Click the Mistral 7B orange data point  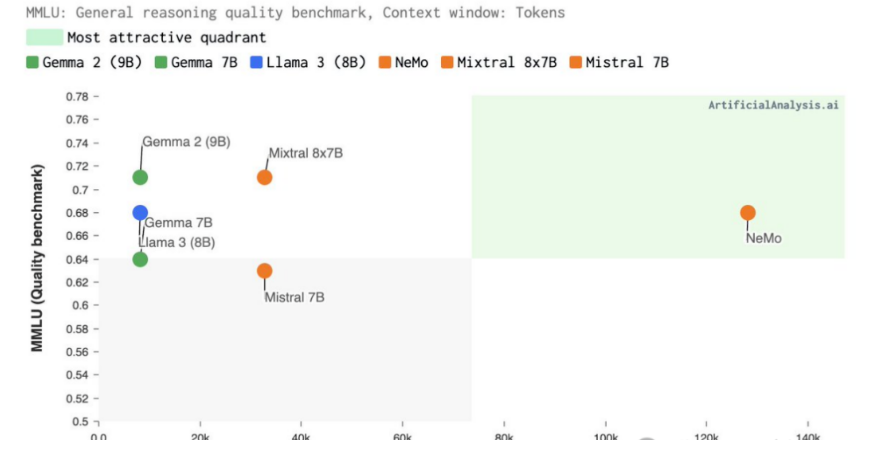coord(264,271)
